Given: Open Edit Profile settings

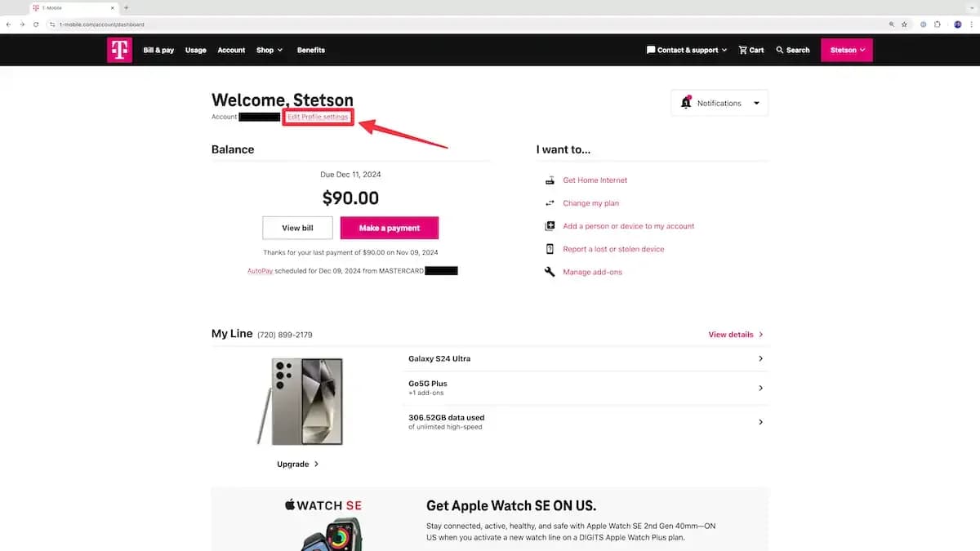Looking at the screenshot, I should (317, 116).
